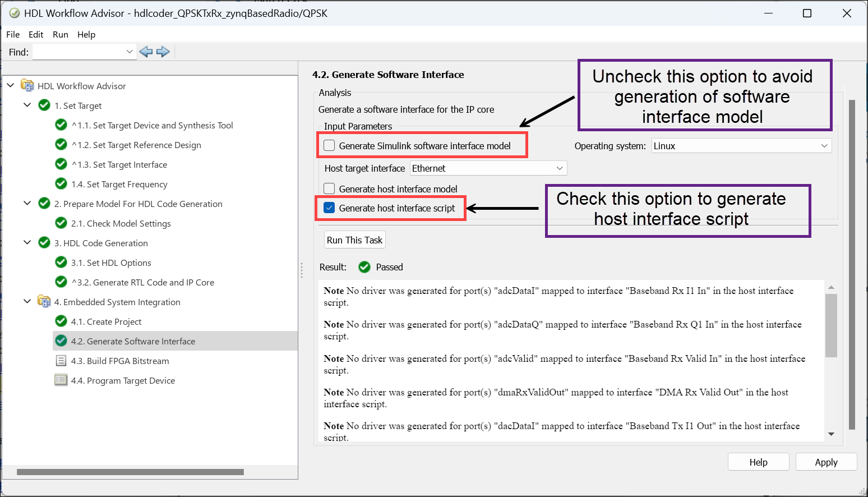The height and width of the screenshot is (497, 868).
Task: Open the Run menu
Action: coord(61,35)
